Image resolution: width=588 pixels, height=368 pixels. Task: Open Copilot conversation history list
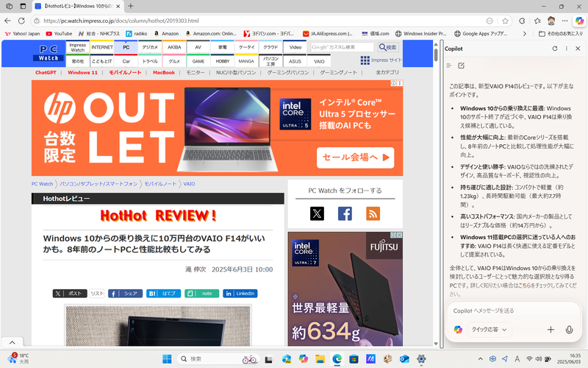pos(449,66)
